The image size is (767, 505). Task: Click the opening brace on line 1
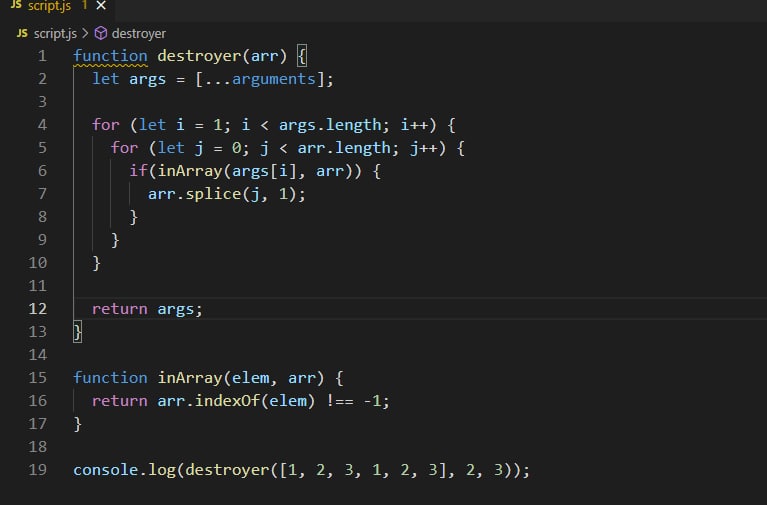[302, 56]
